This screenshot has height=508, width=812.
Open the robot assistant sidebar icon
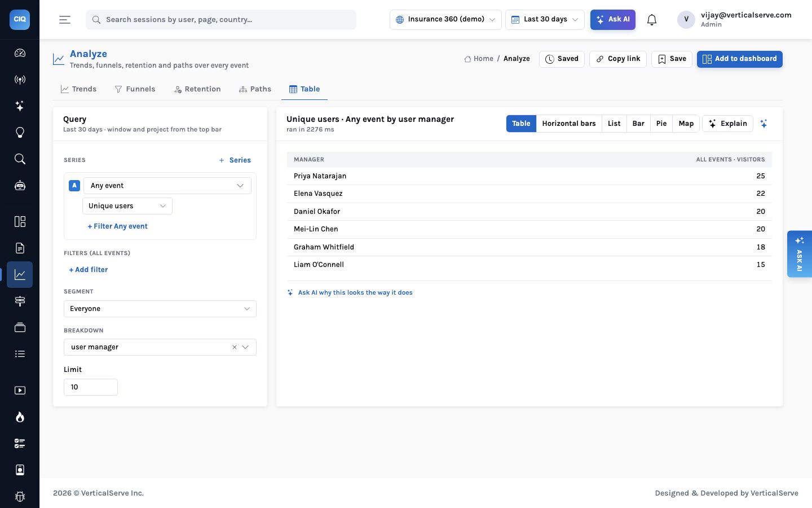(20, 186)
